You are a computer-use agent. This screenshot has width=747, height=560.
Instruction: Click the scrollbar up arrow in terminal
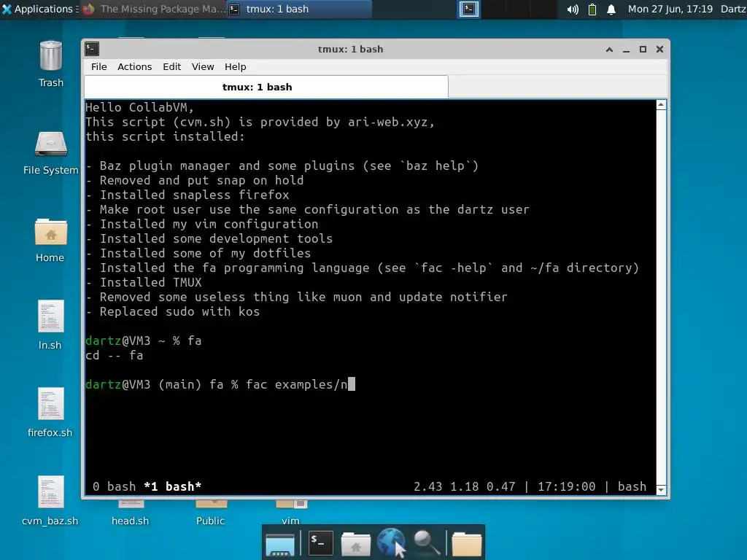point(661,105)
